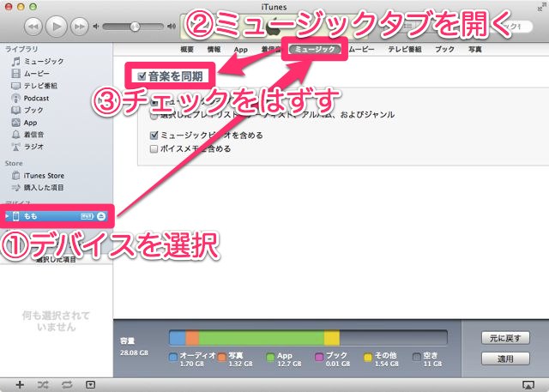Select the selected playlists, artists, albums and genres radio button

pos(154,116)
